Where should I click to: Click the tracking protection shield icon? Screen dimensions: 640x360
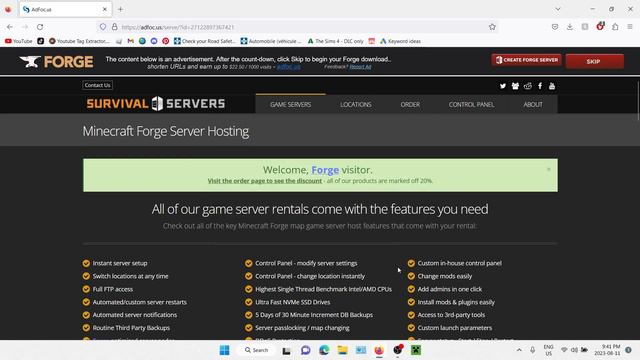point(103,27)
